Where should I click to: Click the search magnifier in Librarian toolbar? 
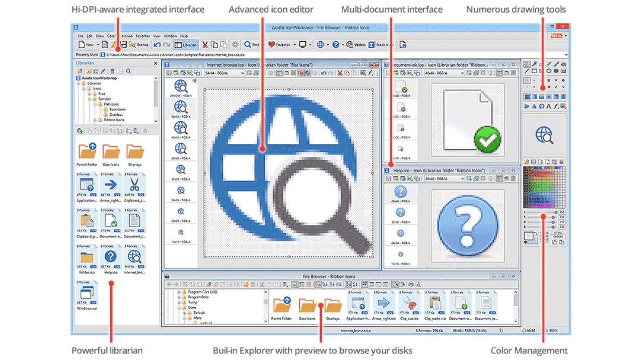pyautogui.click(x=129, y=71)
